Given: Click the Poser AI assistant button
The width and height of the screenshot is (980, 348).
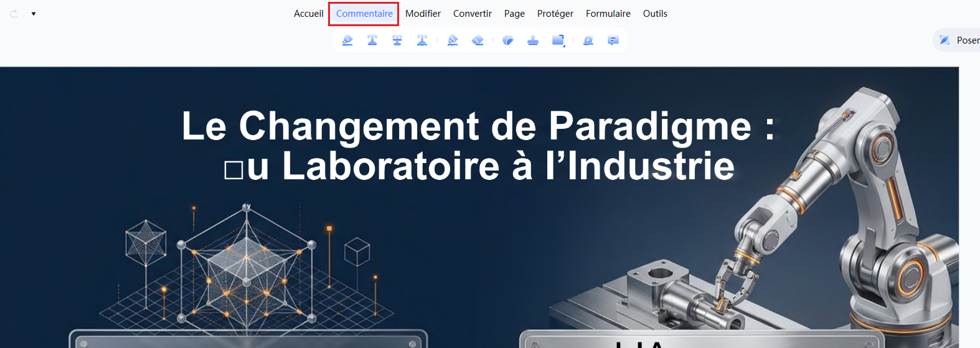Looking at the screenshot, I should (957, 40).
